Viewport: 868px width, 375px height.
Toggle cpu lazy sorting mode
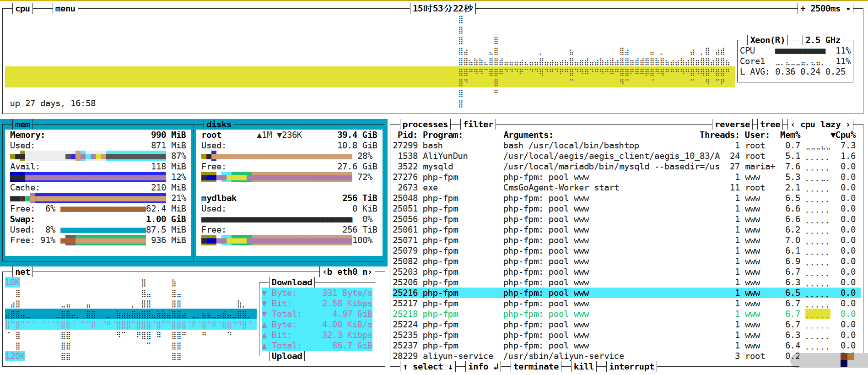[x=820, y=125]
